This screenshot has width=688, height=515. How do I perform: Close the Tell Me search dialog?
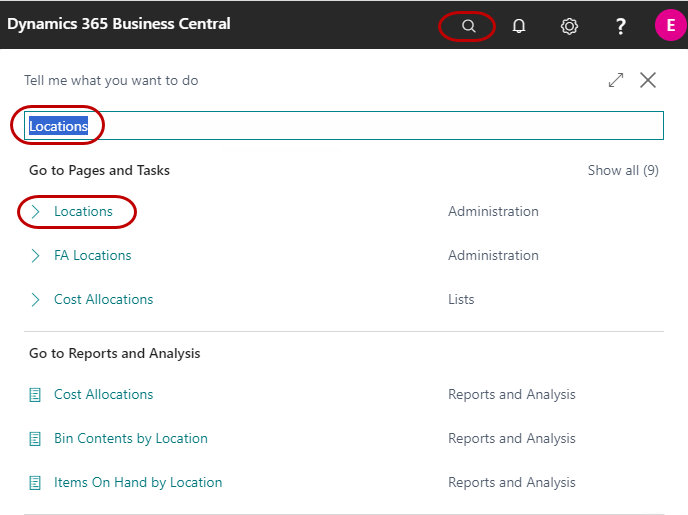[x=648, y=81]
